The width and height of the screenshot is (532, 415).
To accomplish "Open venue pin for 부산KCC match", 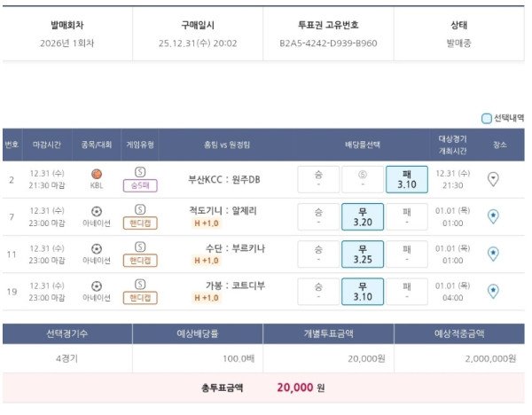I will coord(494,179).
